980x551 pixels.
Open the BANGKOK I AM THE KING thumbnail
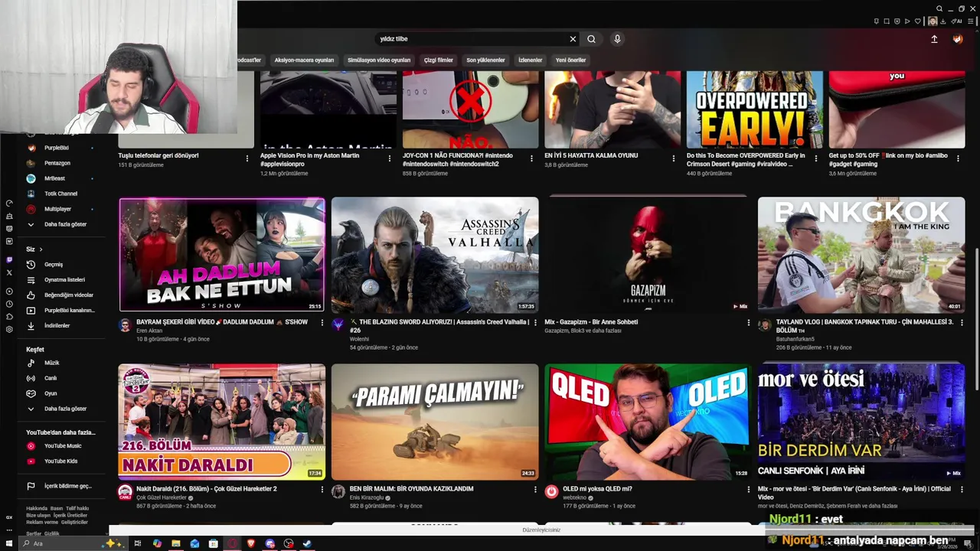pos(861,254)
